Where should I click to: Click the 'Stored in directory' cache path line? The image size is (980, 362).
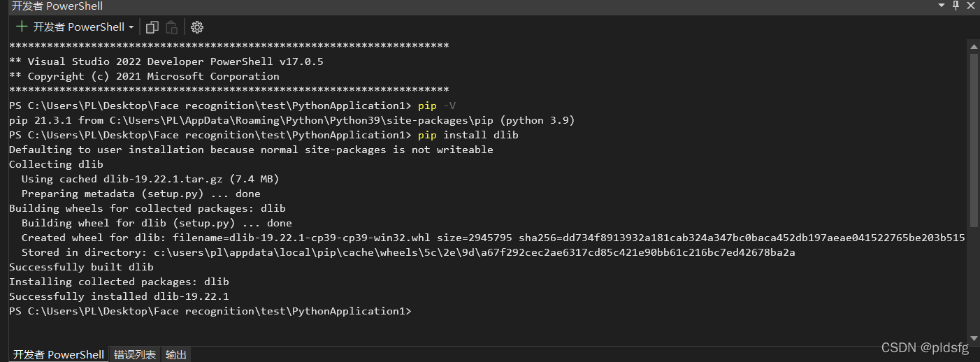click(408, 252)
